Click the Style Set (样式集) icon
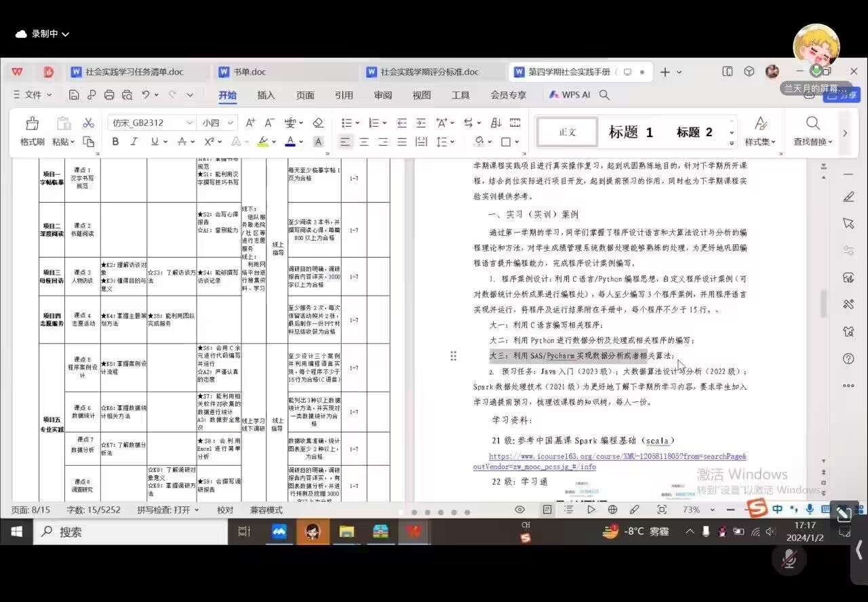868x602 pixels. 760,124
